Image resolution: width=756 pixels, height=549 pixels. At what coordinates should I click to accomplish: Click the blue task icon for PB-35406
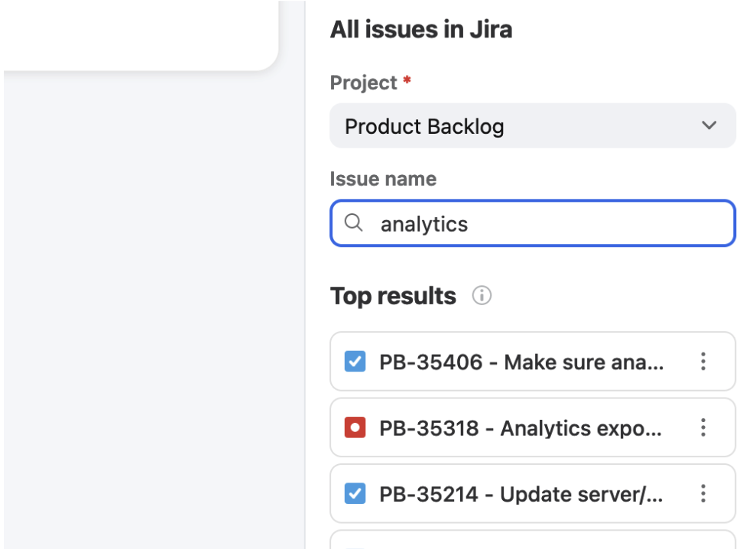[355, 362]
